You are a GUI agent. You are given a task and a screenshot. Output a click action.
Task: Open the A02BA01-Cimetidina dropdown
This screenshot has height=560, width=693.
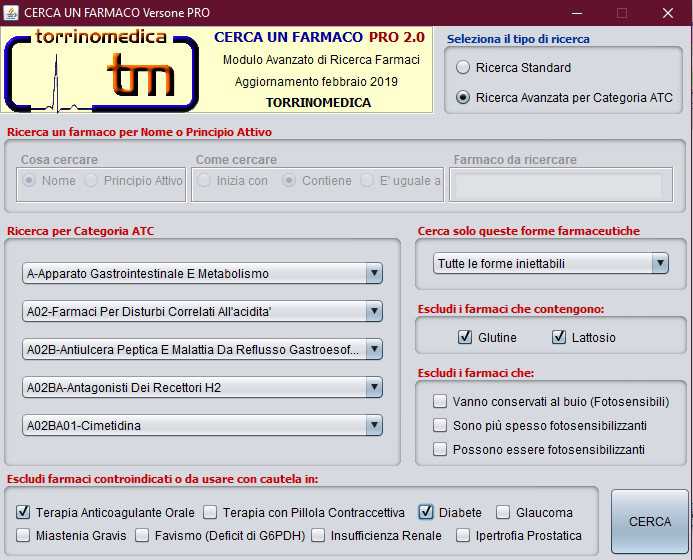point(202,426)
